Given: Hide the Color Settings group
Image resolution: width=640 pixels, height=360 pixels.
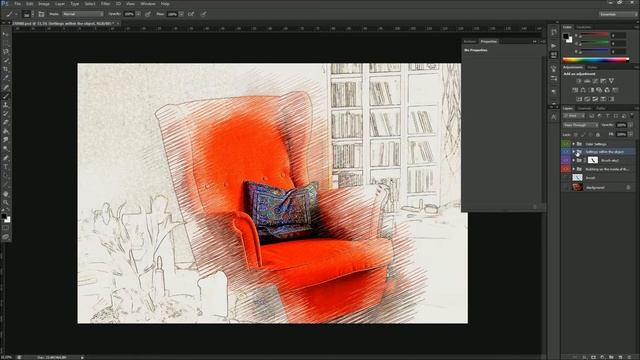Looking at the screenshot, I should [x=566, y=144].
